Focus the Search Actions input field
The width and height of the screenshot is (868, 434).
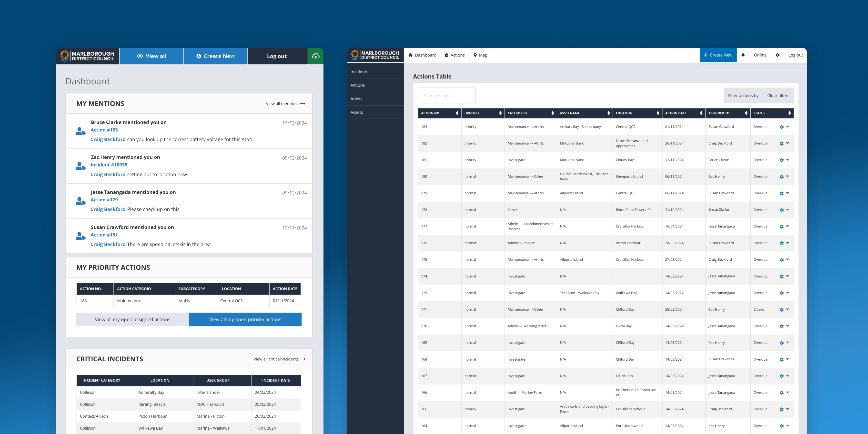446,96
